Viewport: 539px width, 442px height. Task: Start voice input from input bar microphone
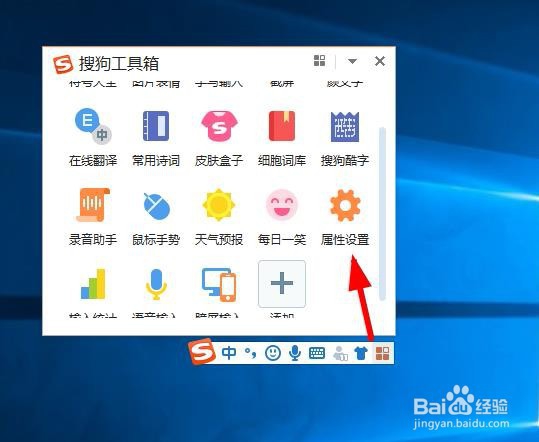(x=295, y=353)
